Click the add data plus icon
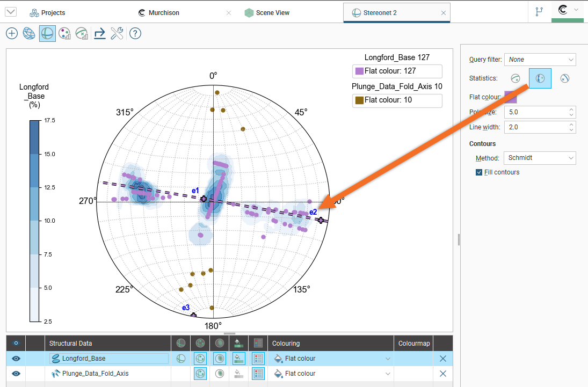This screenshot has width=588, height=387. pyautogui.click(x=12, y=33)
